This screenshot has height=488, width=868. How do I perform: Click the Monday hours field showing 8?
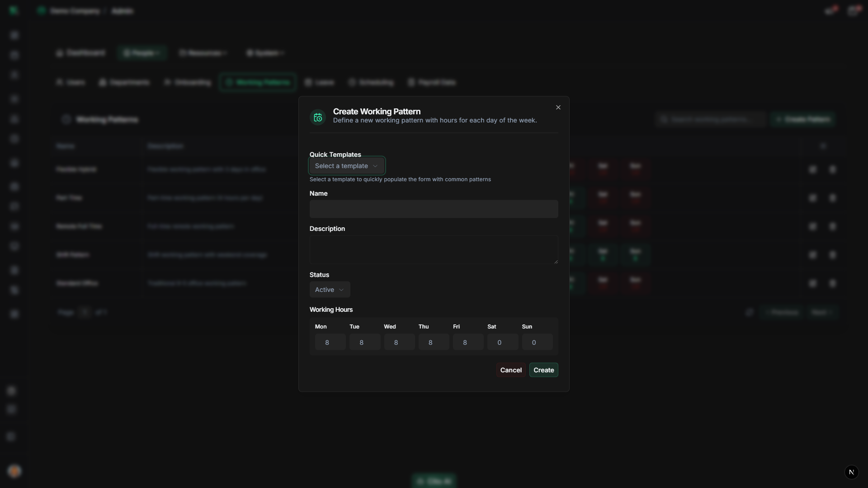pos(330,342)
